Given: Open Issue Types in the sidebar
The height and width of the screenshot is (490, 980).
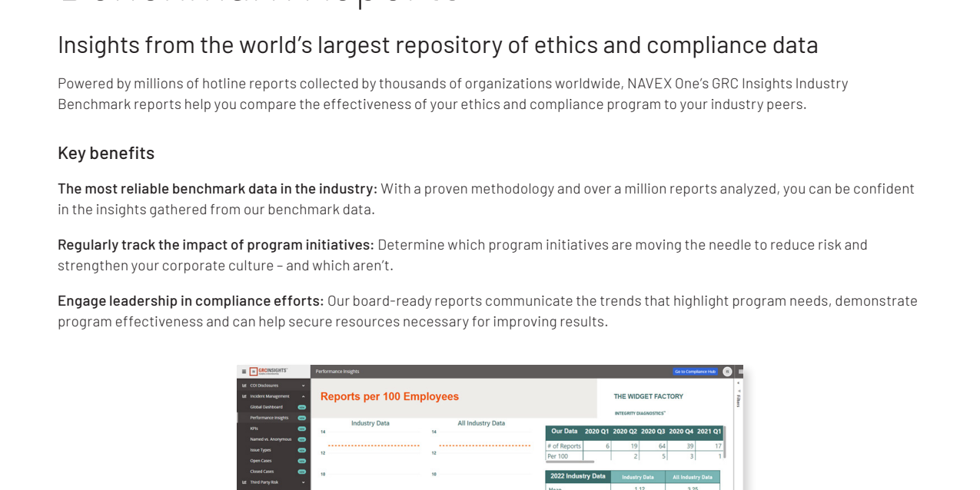Looking at the screenshot, I should click(261, 450).
